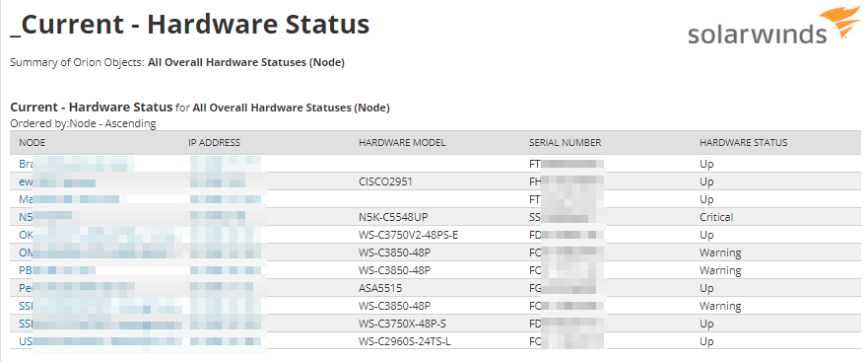Click the IP ADDRESS column header
Screen dimensions: 868x362
pyautogui.click(x=214, y=142)
